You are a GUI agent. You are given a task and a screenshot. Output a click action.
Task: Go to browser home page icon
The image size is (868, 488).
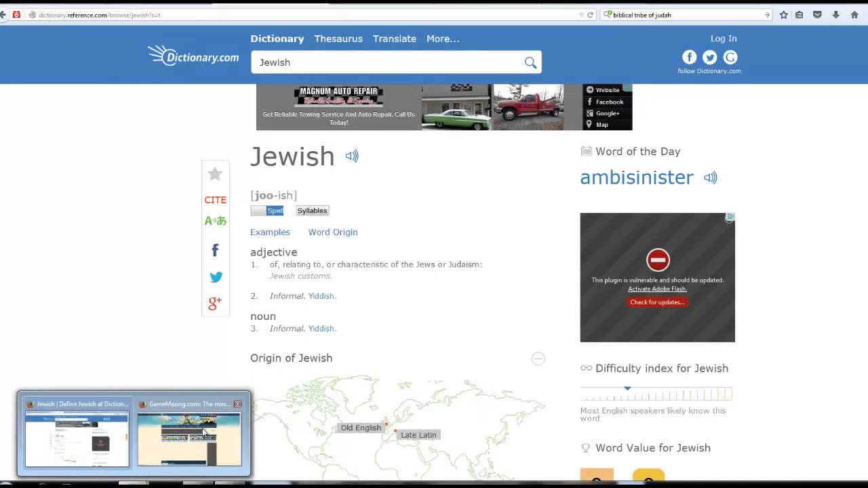854,15
